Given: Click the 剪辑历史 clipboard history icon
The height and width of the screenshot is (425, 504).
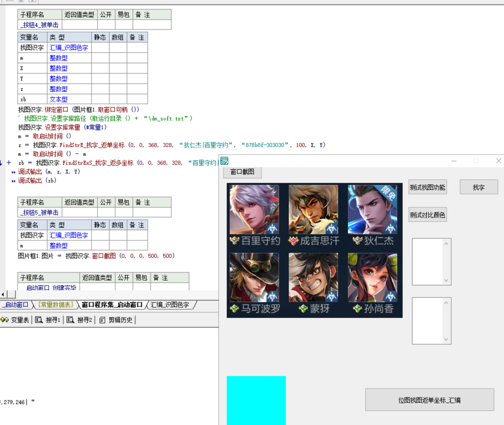Looking at the screenshot, I should click(101, 320).
